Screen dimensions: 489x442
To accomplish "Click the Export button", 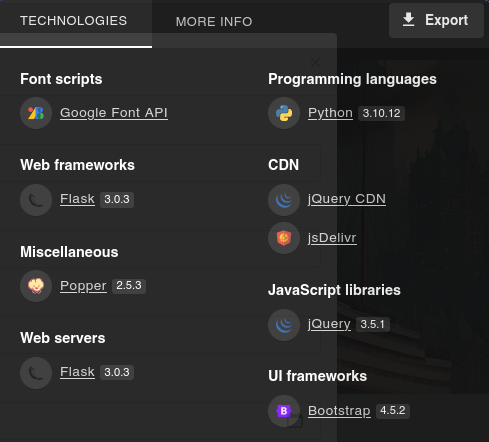I will pyautogui.click(x=436, y=20).
